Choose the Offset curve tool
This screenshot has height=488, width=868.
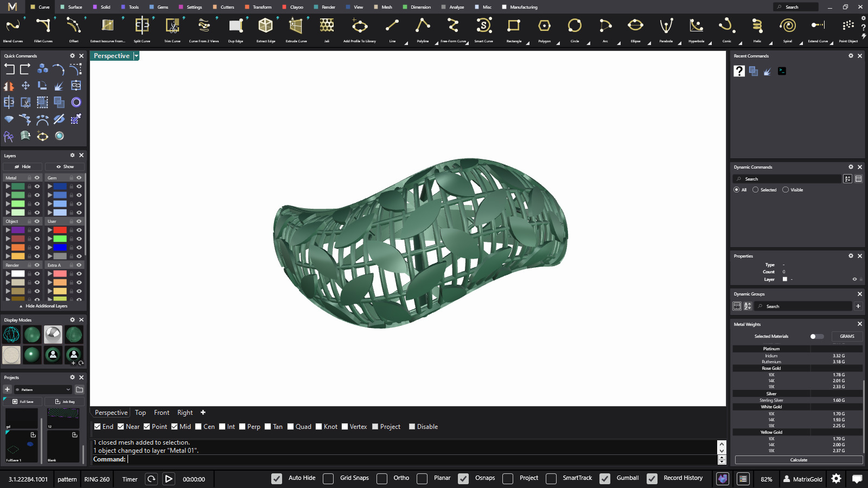(x=74, y=30)
